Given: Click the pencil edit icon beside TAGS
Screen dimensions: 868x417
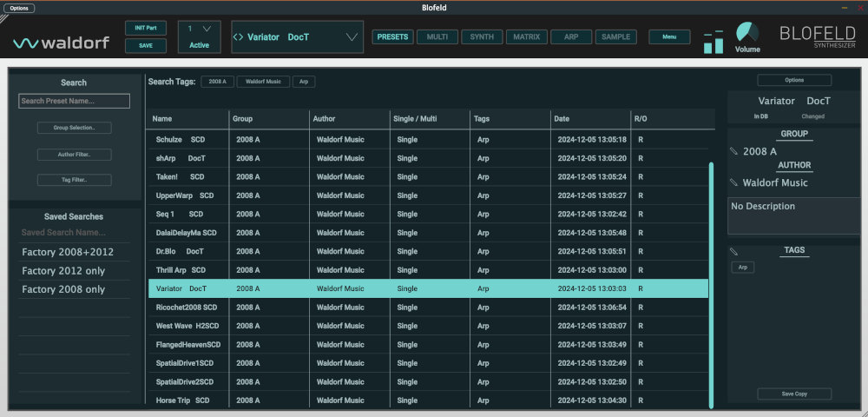Looking at the screenshot, I should [734, 251].
